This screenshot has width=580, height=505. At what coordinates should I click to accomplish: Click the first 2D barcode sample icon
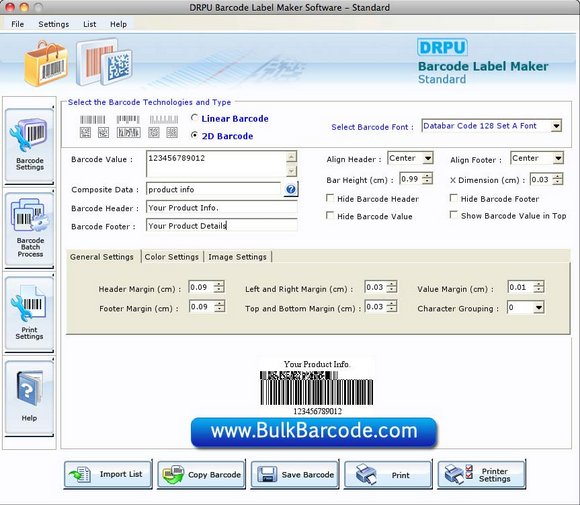(x=85, y=132)
